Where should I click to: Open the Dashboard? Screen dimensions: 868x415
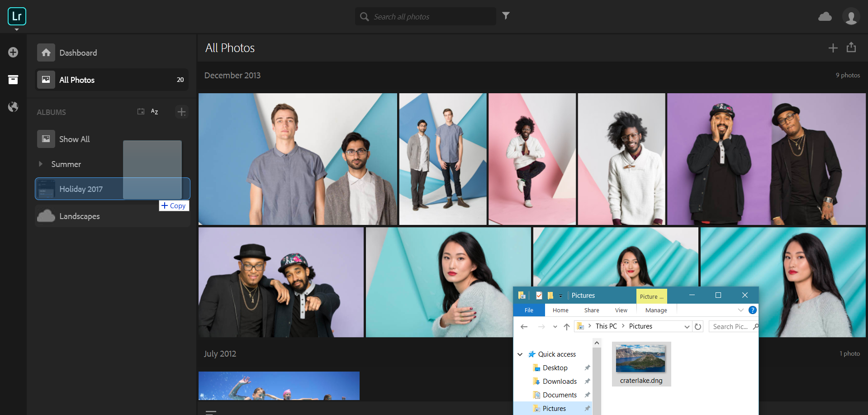click(78, 52)
